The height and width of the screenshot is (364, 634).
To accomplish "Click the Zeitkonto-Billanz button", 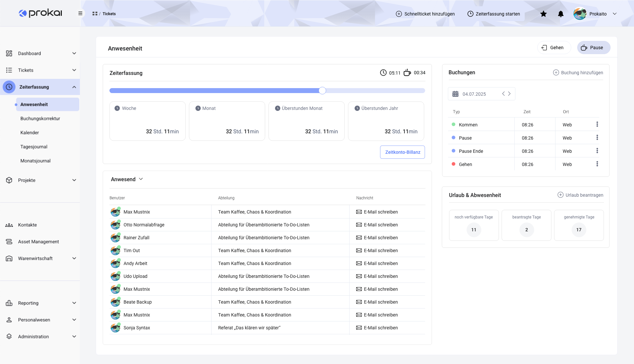I will coord(402,152).
